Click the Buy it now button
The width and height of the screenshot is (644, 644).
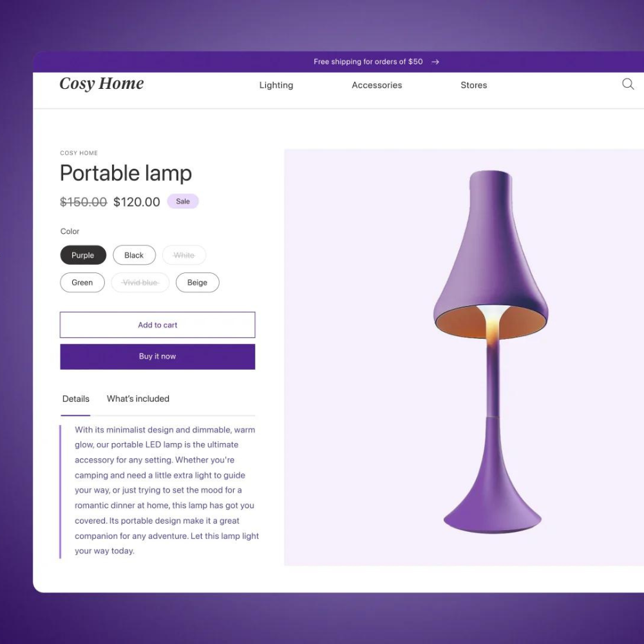158,357
